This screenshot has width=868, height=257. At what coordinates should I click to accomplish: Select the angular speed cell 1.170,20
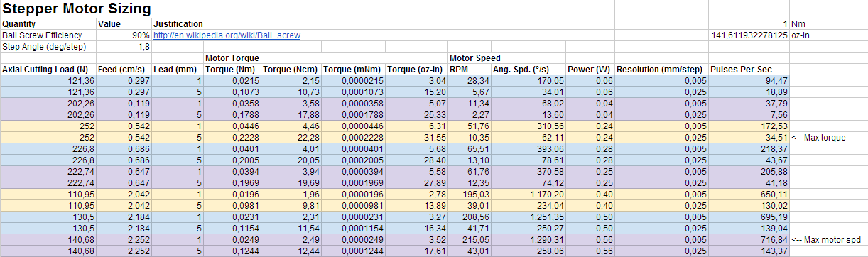point(528,194)
